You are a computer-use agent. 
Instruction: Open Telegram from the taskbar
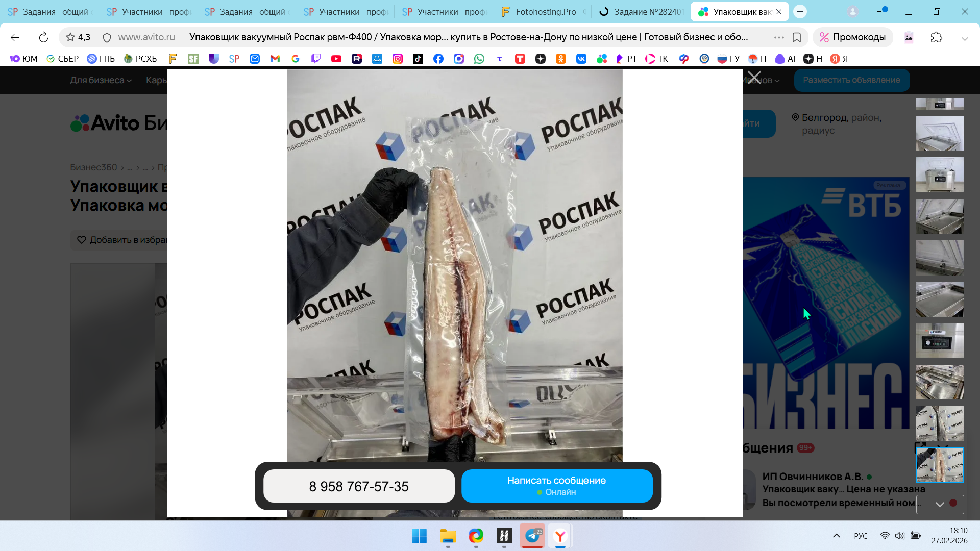click(532, 536)
